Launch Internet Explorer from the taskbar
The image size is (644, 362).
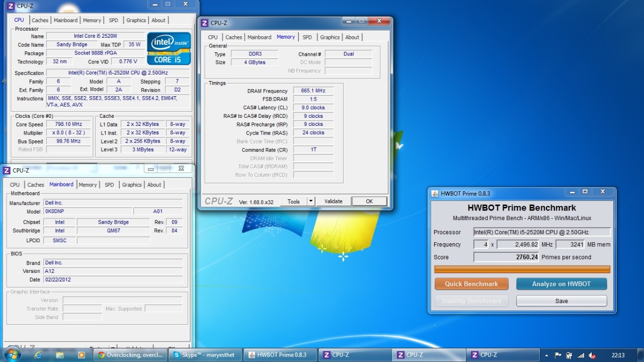[38, 355]
